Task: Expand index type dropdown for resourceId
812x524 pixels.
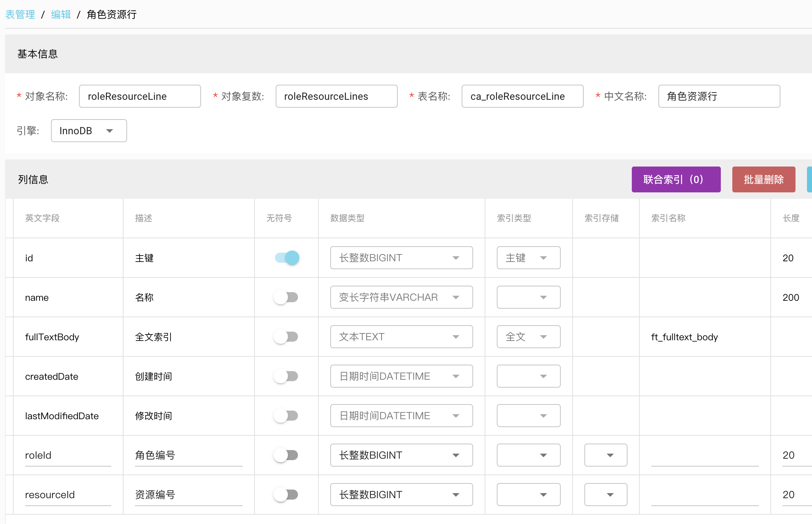Action: tap(528, 495)
